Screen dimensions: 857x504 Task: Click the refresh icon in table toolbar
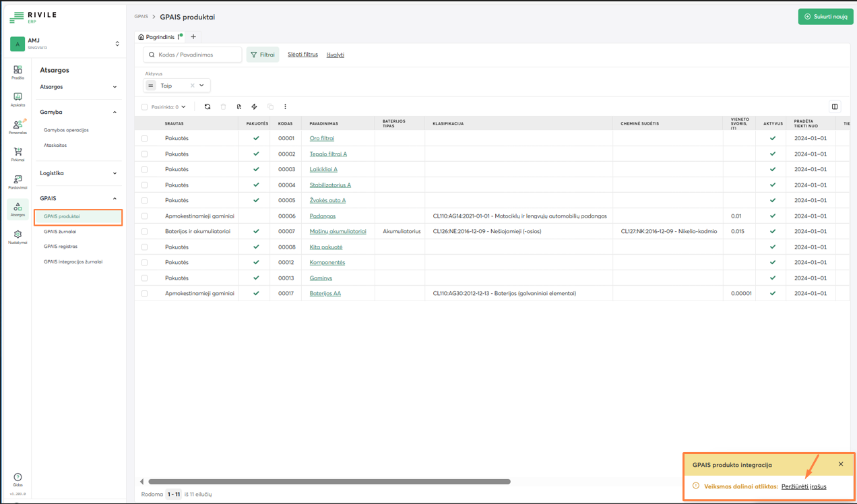point(208,106)
